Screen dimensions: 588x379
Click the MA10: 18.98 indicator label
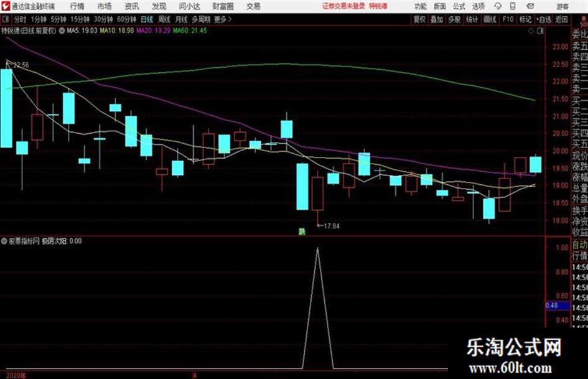[116, 30]
